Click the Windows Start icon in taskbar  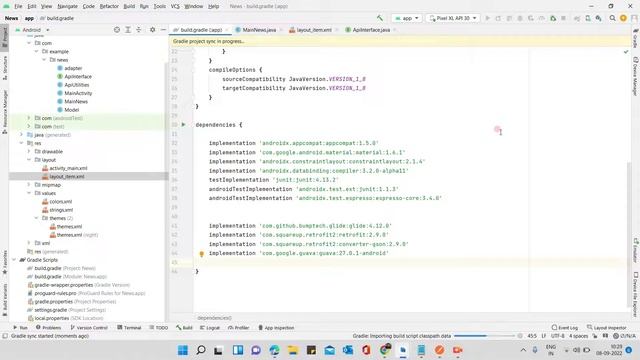[183, 350]
